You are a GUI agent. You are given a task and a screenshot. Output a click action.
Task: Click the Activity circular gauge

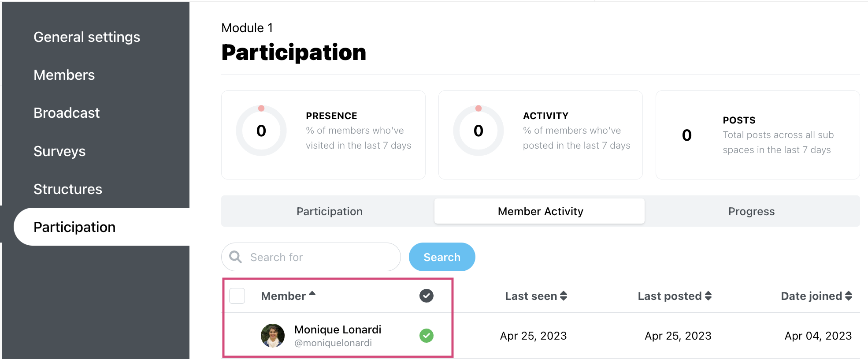point(479,131)
